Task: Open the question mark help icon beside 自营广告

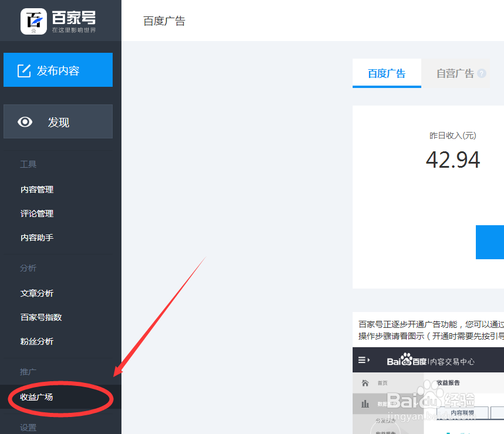Action: point(482,73)
